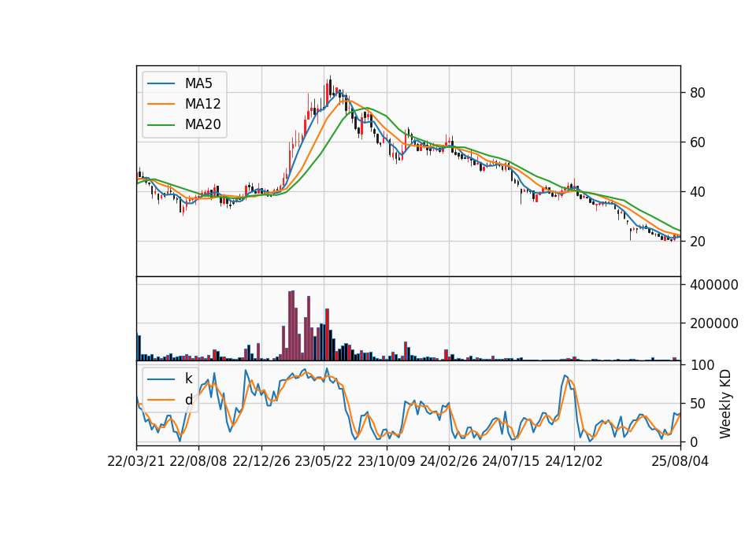Click the 25/08/04 date axis label

680,461
